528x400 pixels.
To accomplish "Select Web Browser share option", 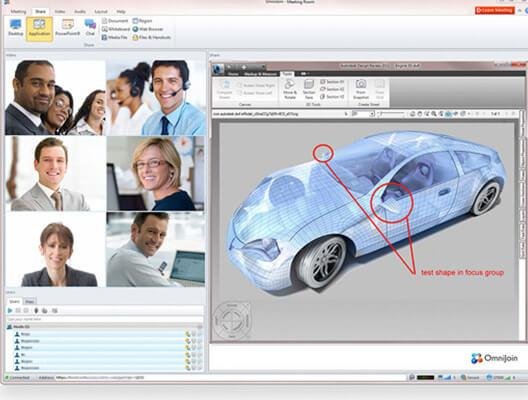I will 148,29.
